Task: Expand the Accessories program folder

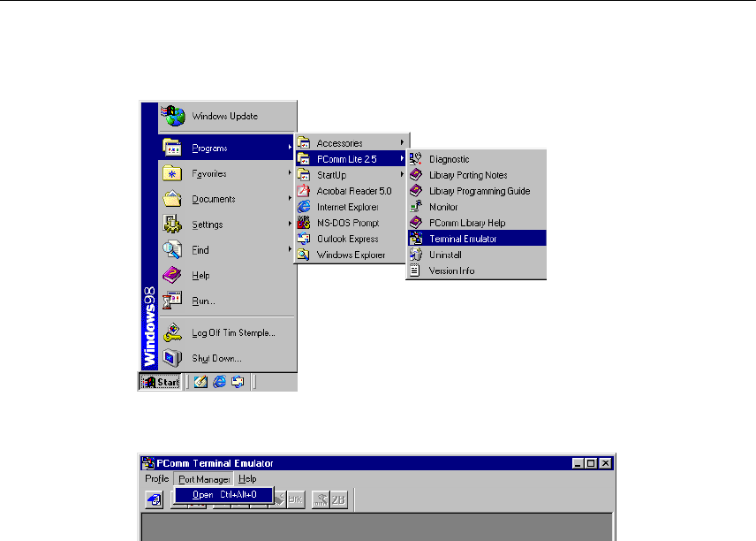Action: [351, 143]
